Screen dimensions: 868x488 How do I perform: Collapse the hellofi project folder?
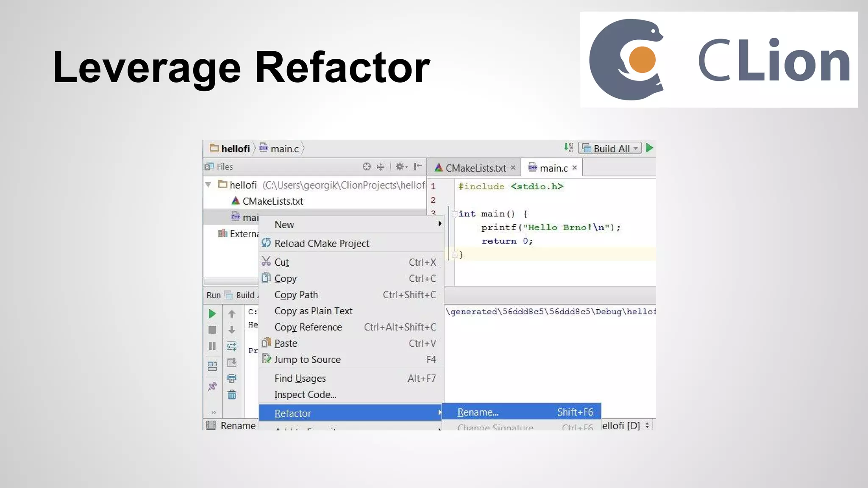pyautogui.click(x=208, y=185)
